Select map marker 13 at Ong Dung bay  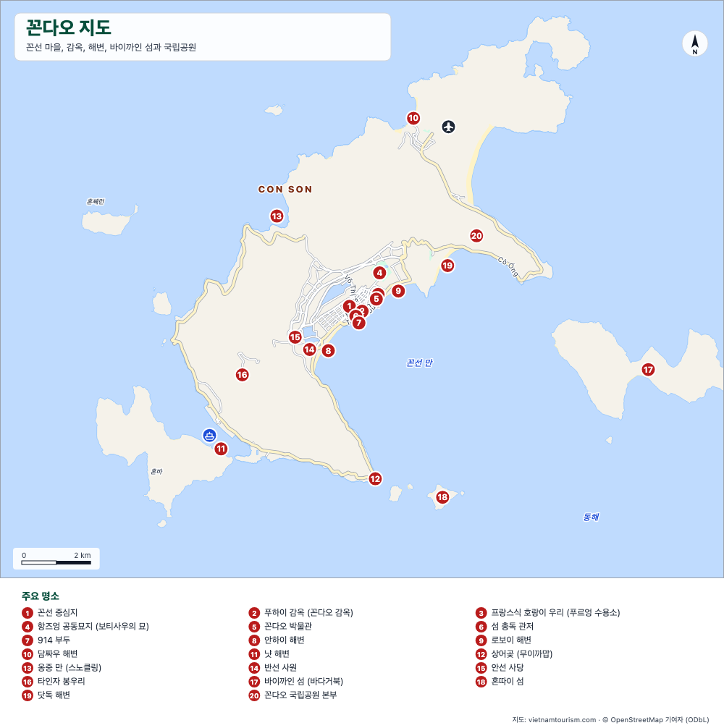pyautogui.click(x=277, y=216)
